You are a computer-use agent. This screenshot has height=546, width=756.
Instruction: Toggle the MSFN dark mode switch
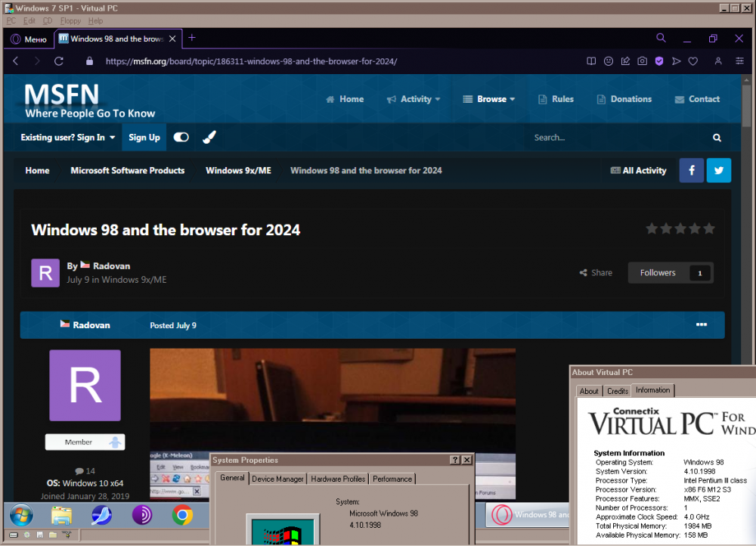[x=181, y=138]
